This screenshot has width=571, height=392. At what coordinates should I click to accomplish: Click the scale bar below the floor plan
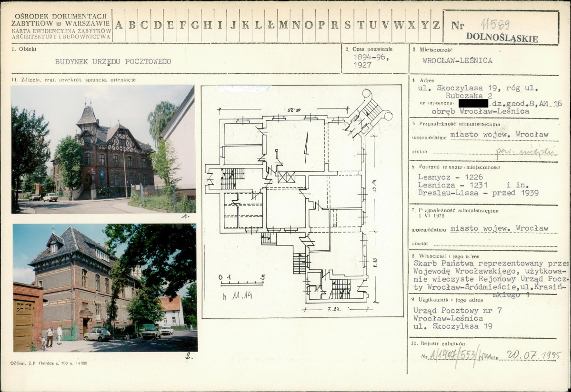click(241, 283)
